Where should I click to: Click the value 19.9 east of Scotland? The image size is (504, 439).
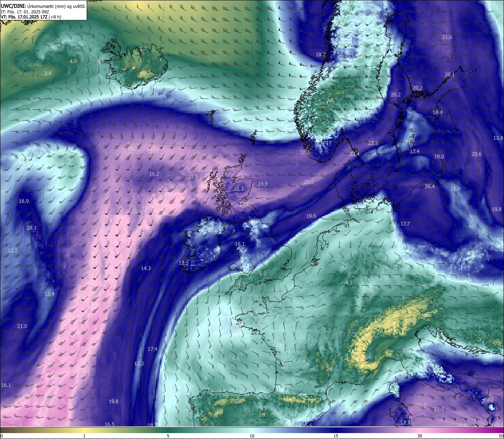[263, 184]
